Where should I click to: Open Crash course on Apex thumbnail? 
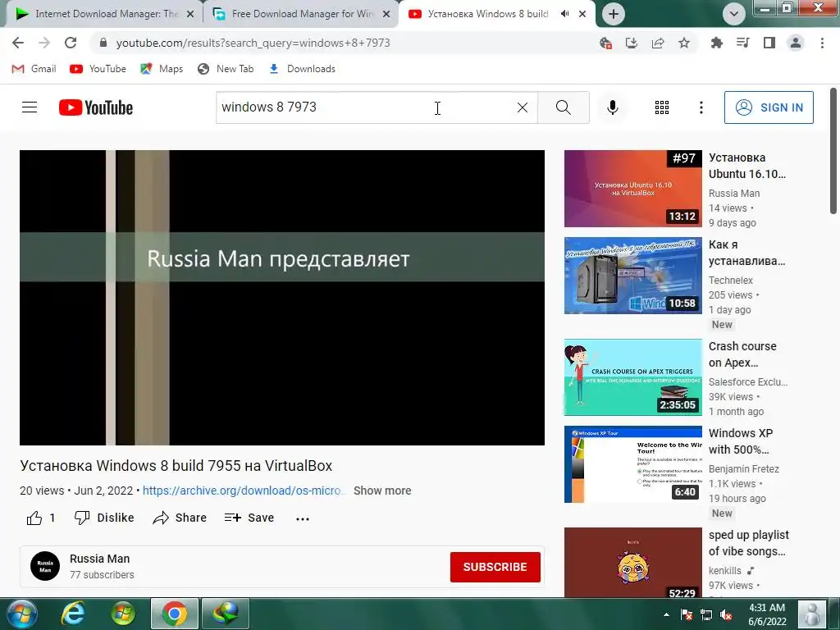[x=632, y=377]
